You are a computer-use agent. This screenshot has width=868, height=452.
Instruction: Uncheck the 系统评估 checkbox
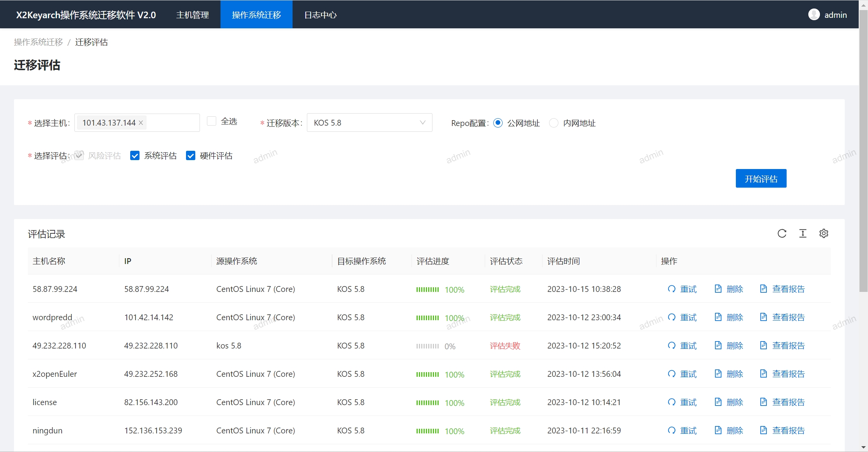pyautogui.click(x=135, y=156)
